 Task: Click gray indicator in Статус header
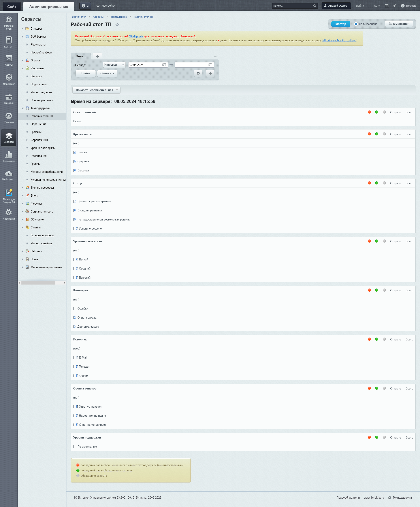384,183
